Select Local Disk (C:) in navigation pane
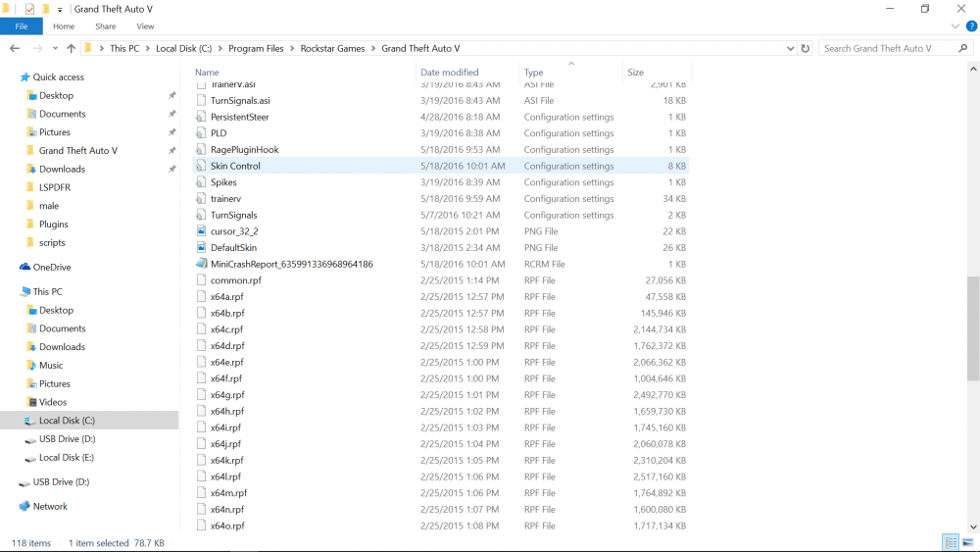Image resolution: width=980 pixels, height=552 pixels. (x=67, y=421)
